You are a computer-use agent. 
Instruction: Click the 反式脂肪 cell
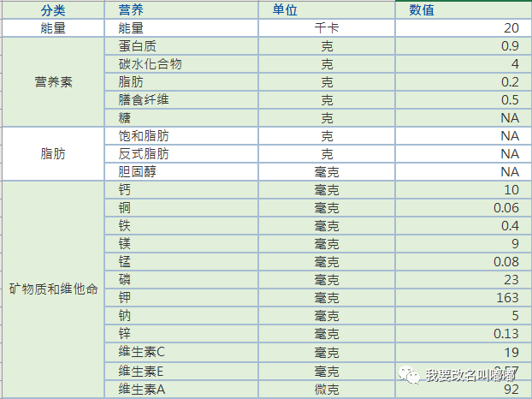[x=181, y=154]
